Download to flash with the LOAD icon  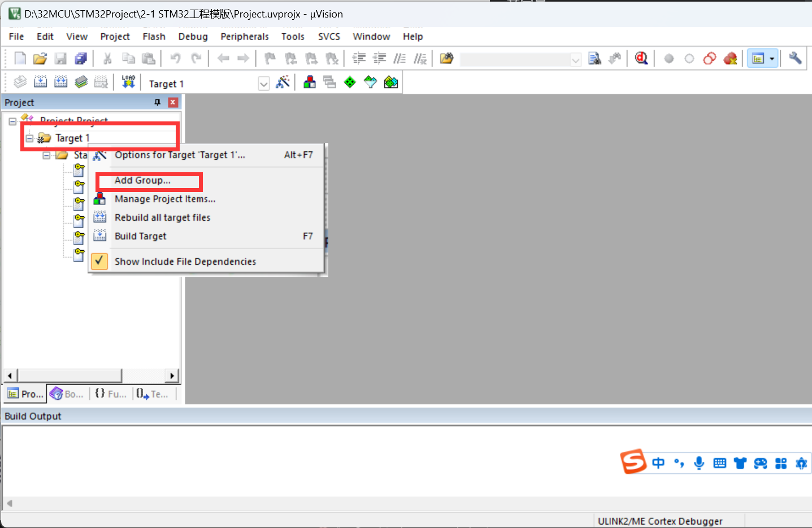128,82
